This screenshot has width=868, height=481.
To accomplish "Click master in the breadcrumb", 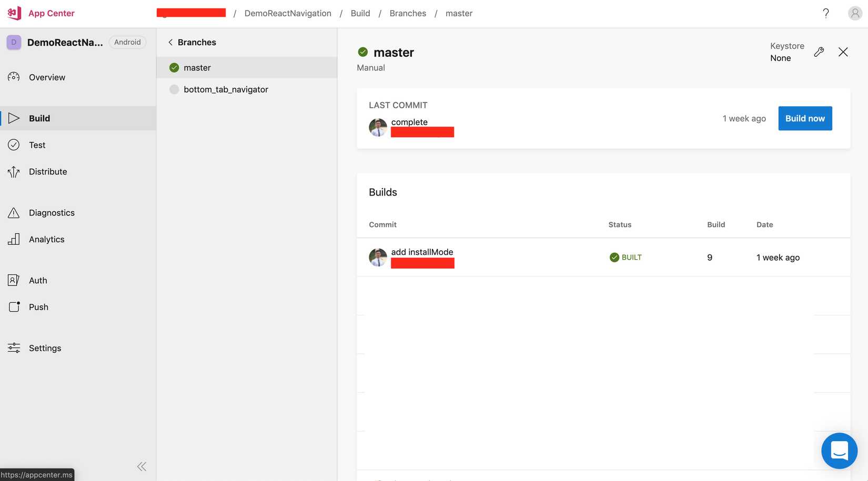I will tap(459, 13).
